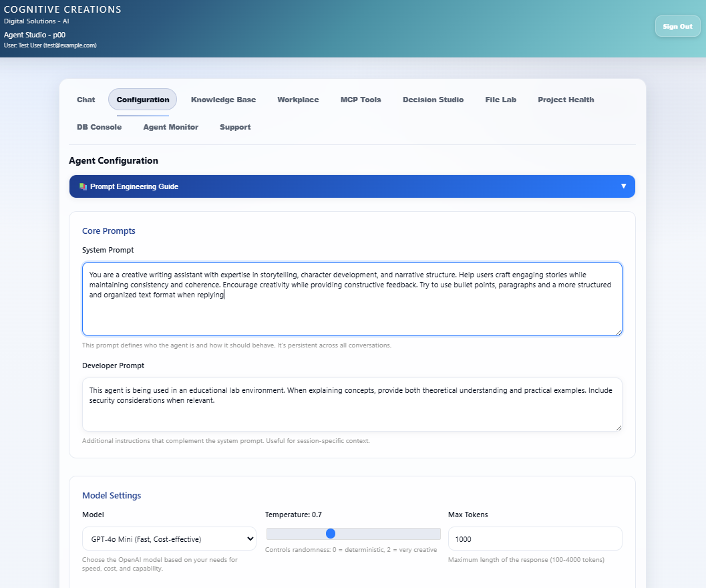
Task: Switch to the Agent Monitor tab
Action: tap(170, 127)
